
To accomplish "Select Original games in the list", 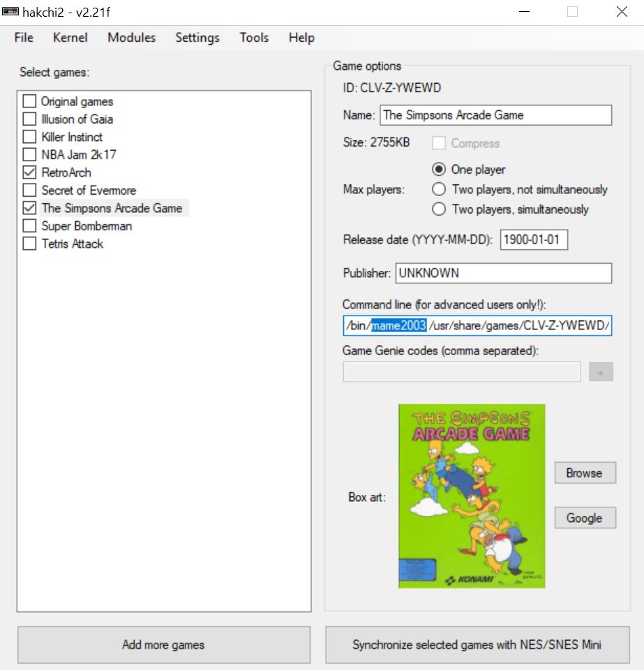I will tap(77, 101).
